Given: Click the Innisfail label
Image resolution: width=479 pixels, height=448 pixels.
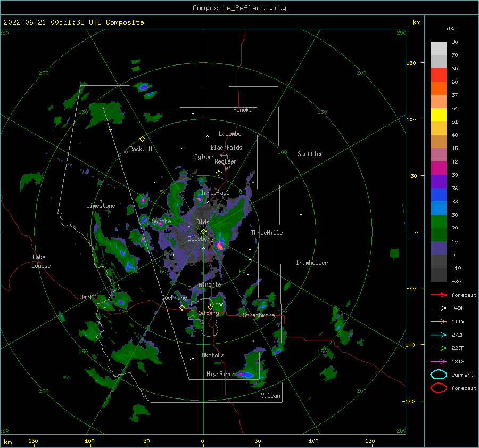Looking at the screenshot, I should coord(215,193).
